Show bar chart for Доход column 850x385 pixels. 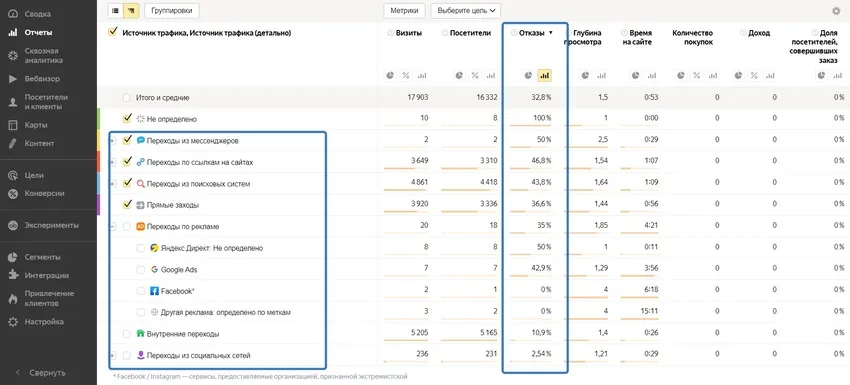click(769, 75)
